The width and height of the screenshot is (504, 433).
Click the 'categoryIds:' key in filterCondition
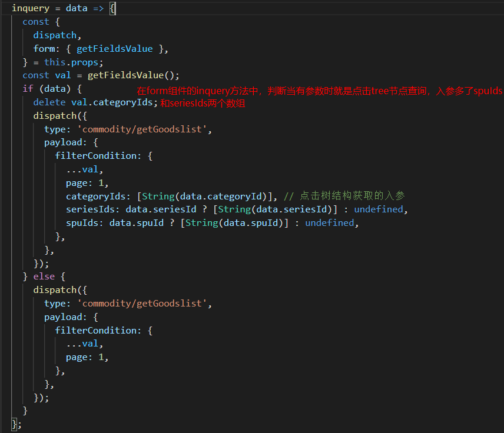coord(98,196)
